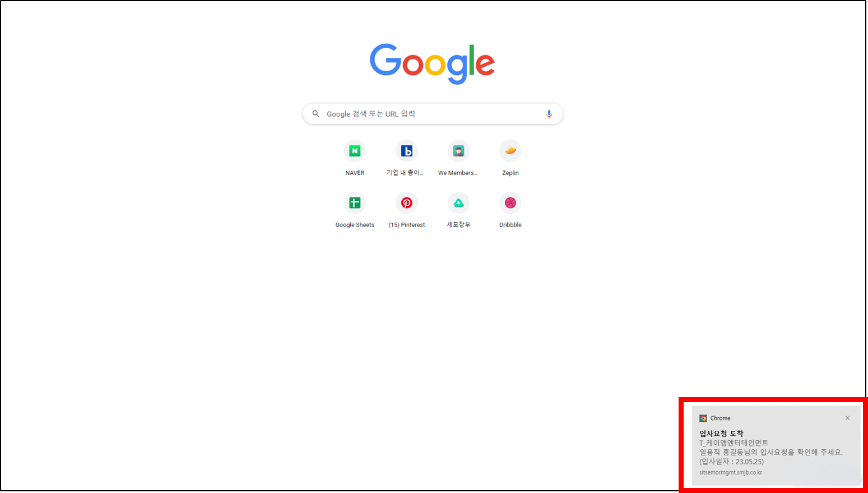Click the Google logo

432,63
